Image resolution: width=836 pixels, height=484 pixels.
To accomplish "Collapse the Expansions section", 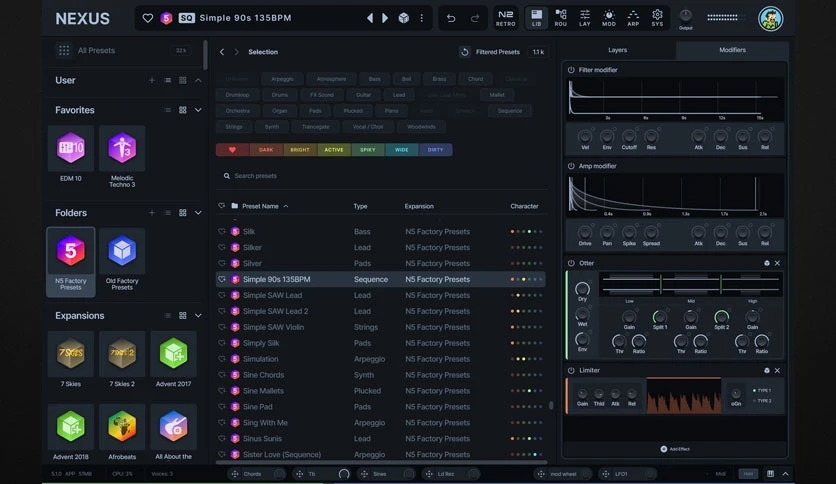I will pos(198,316).
